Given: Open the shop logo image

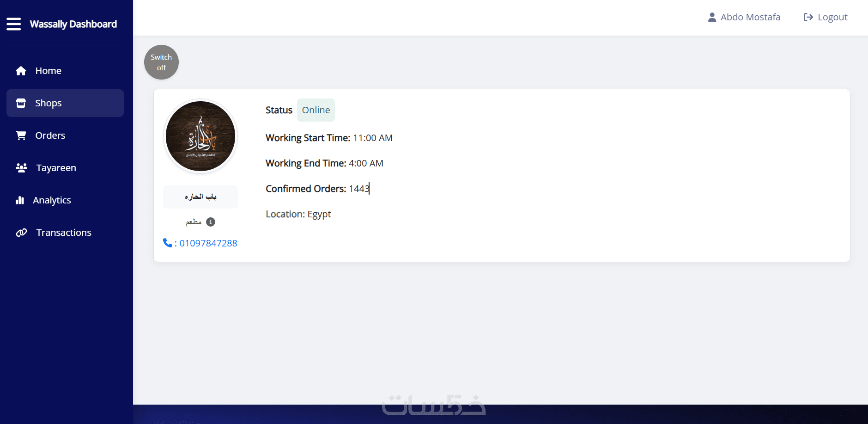Looking at the screenshot, I should [200, 136].
